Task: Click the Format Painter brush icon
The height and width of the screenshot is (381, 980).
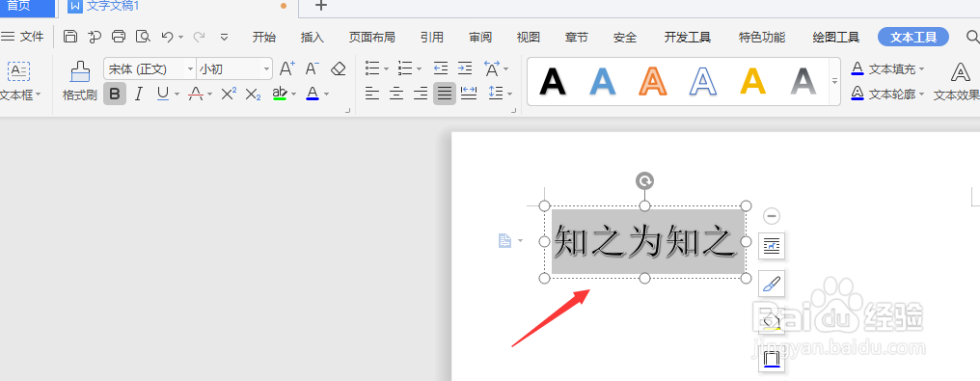Action: 79,72
